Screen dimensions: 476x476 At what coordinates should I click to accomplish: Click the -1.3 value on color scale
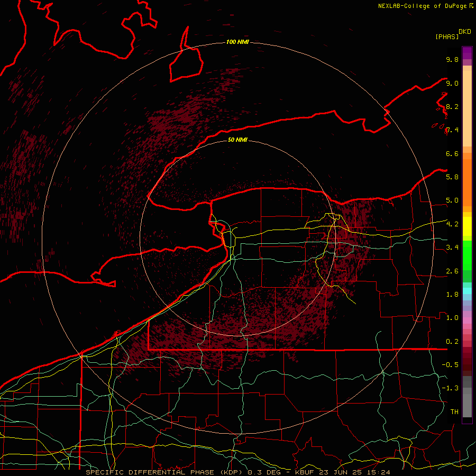(x=450, y=388)
